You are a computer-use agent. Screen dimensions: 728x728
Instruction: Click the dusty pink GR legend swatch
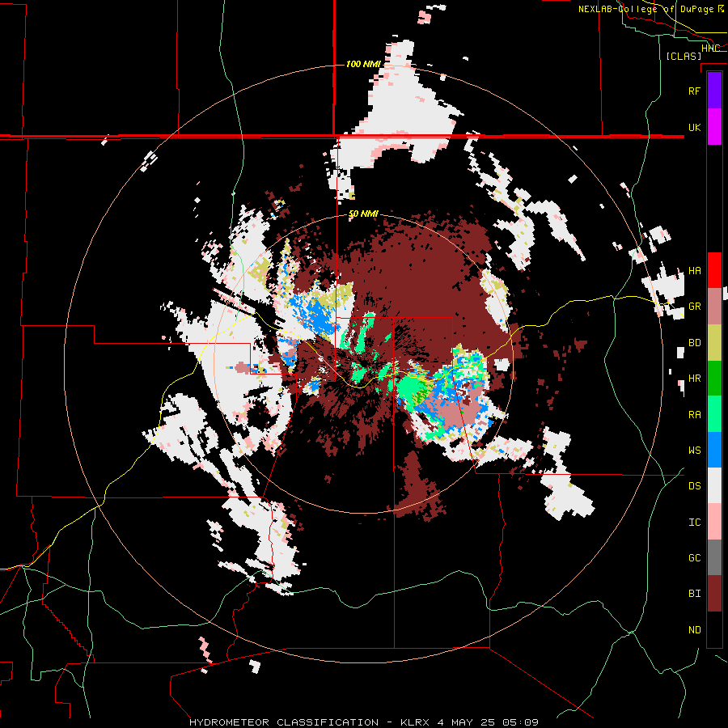tap(714, 307)
